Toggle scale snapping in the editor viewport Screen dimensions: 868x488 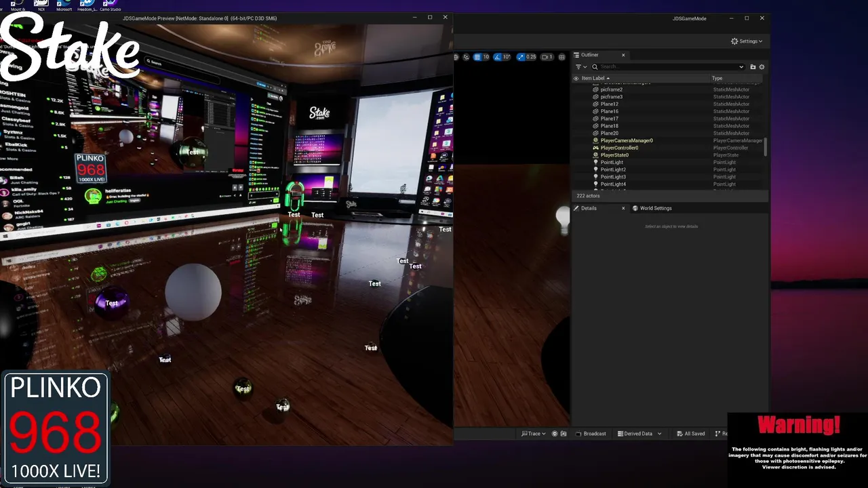[521, 57]
